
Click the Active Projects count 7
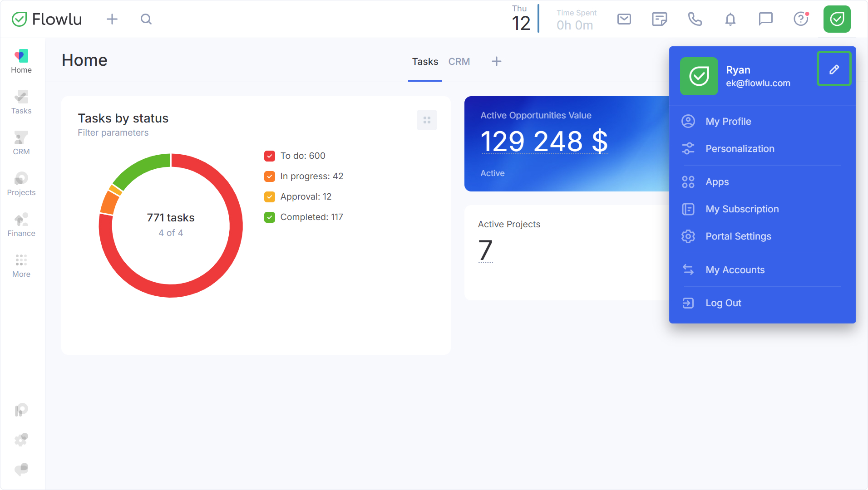click(485, 250)
